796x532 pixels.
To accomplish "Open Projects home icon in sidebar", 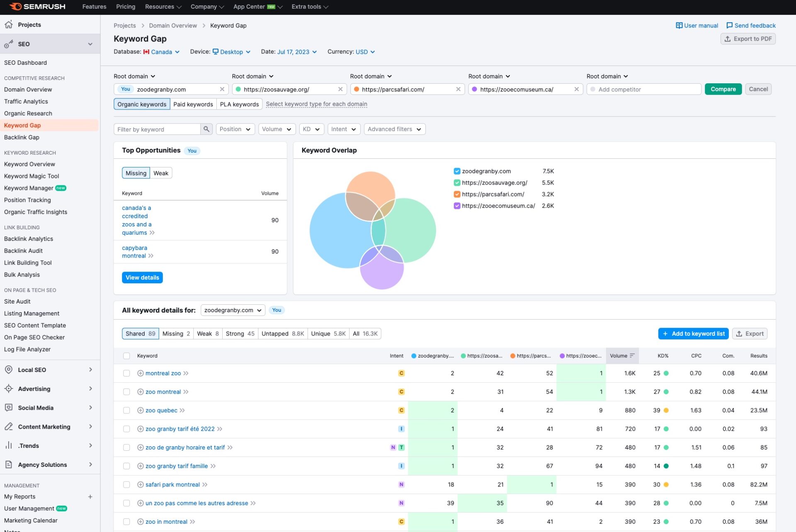I will (9, 24).
